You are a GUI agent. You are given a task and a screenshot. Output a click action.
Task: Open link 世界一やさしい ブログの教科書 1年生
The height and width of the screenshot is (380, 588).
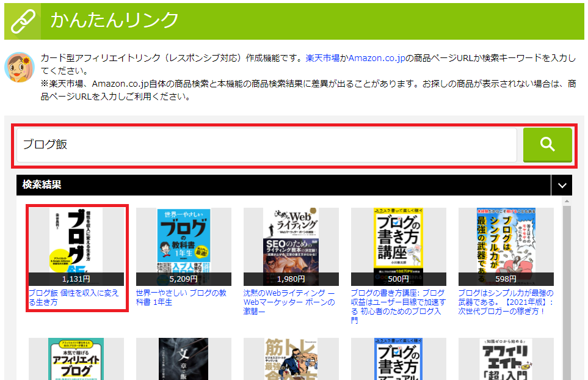[181, 298]
